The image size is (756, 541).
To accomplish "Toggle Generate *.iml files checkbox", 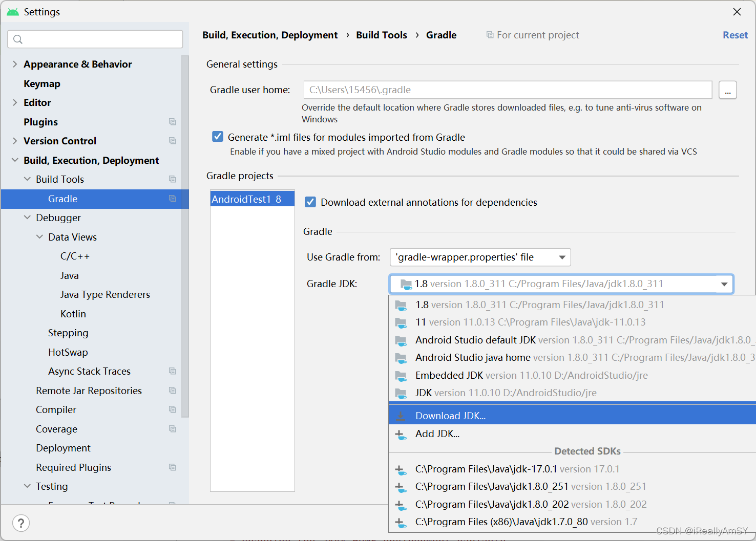I will tap(218, 137).
